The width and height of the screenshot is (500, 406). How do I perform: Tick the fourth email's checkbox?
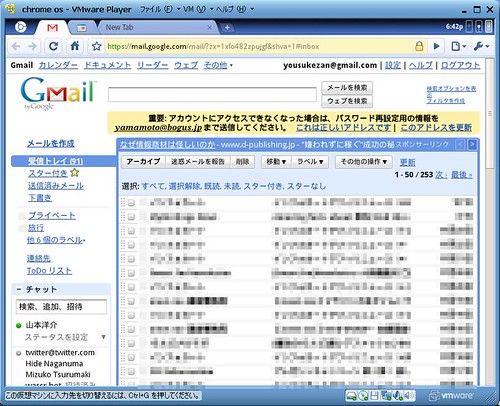tap(131, 245)
